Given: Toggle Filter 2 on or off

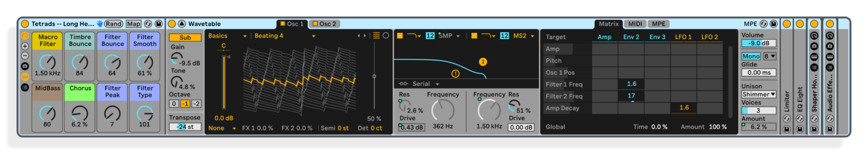Looking at the screenshot, I should click(x=474, y=36).
